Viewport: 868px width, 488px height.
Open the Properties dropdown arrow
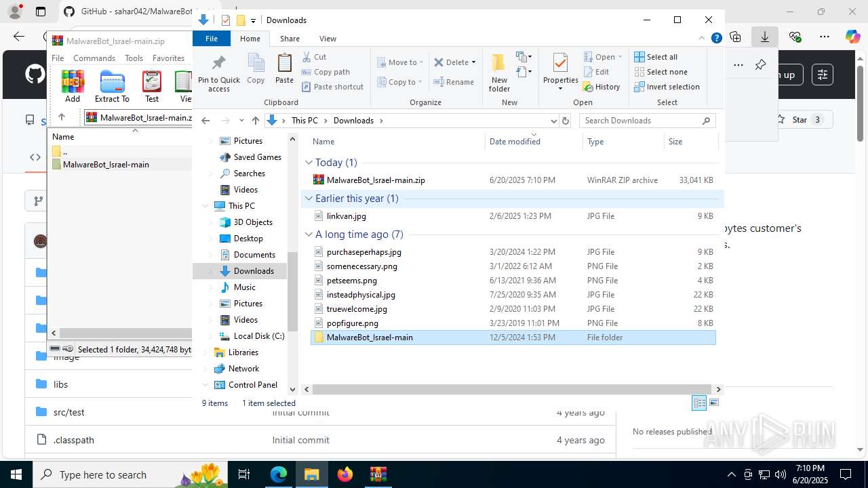point(560,89)
